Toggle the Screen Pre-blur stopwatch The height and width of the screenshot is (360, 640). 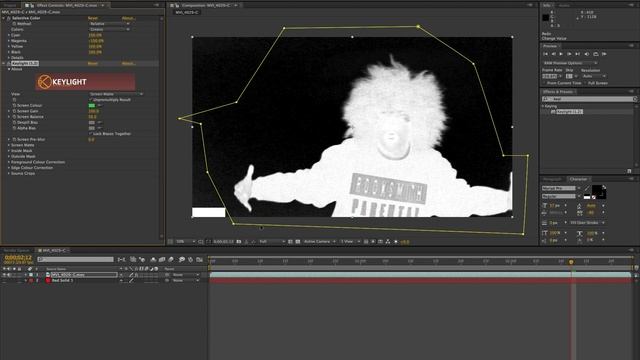point(14,140)
